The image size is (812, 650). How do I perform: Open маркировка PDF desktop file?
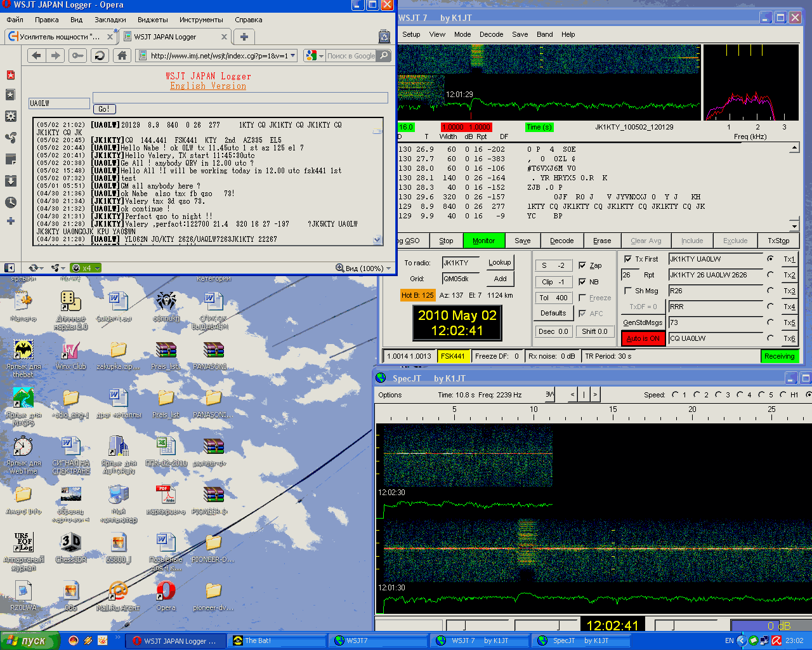166,500
